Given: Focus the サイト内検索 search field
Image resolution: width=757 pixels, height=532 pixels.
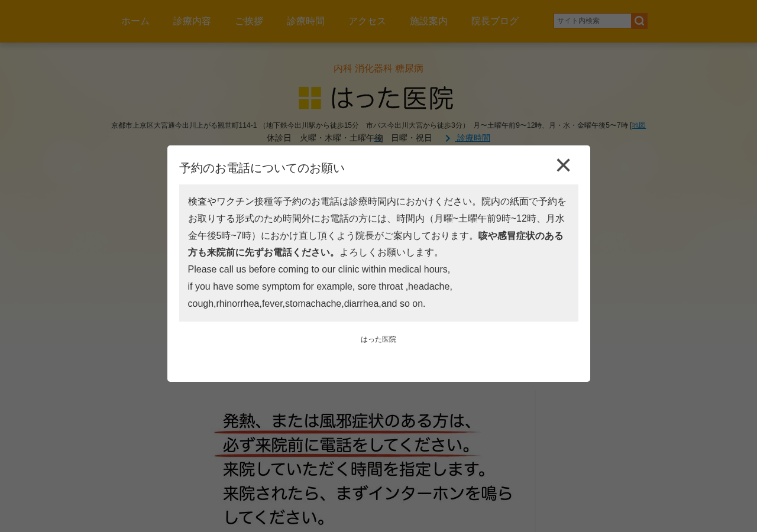Looking at the screenshot, I should click(x=593, y=21).
